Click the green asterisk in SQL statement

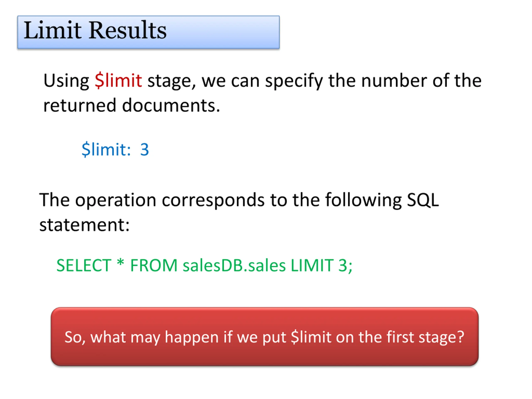tap(121, 263)
